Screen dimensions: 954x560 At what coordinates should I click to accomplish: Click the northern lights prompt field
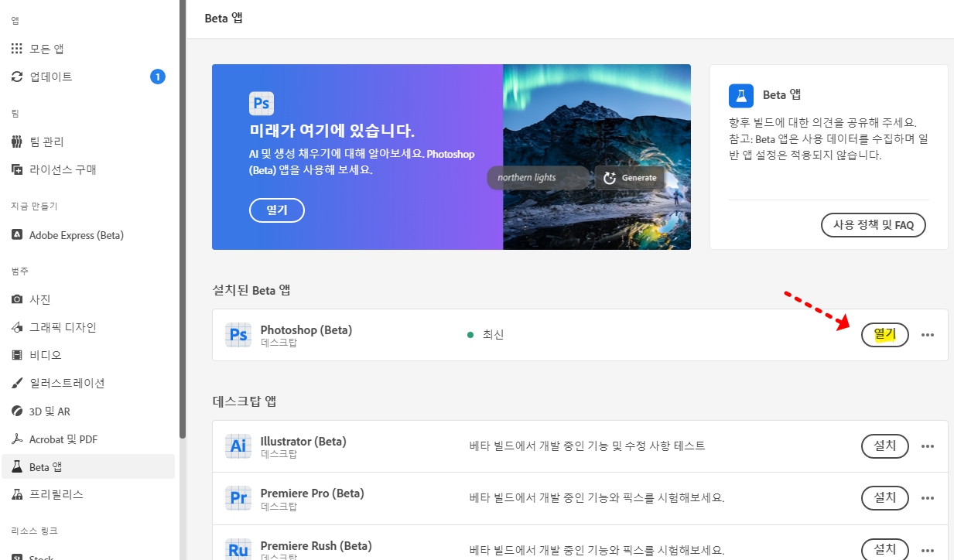pos(538,178)
